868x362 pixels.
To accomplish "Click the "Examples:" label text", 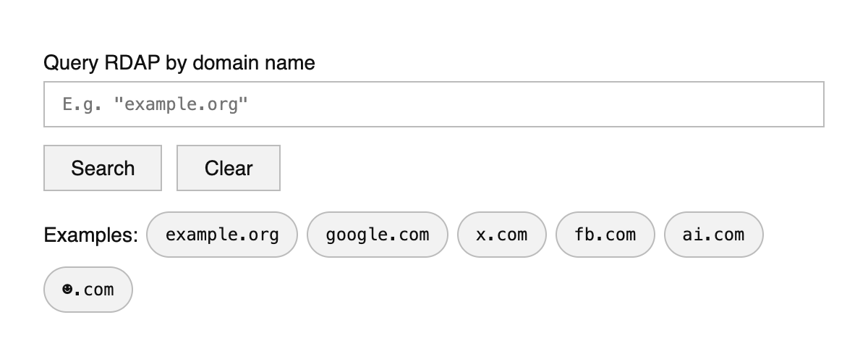I will pyautogui.click(x=91, y=235).
